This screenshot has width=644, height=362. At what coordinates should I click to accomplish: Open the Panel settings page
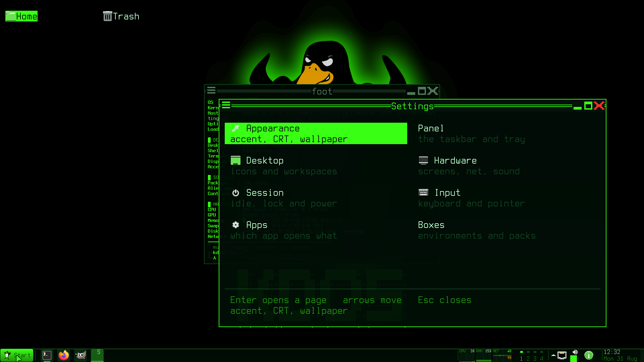(x=503, y=133)
